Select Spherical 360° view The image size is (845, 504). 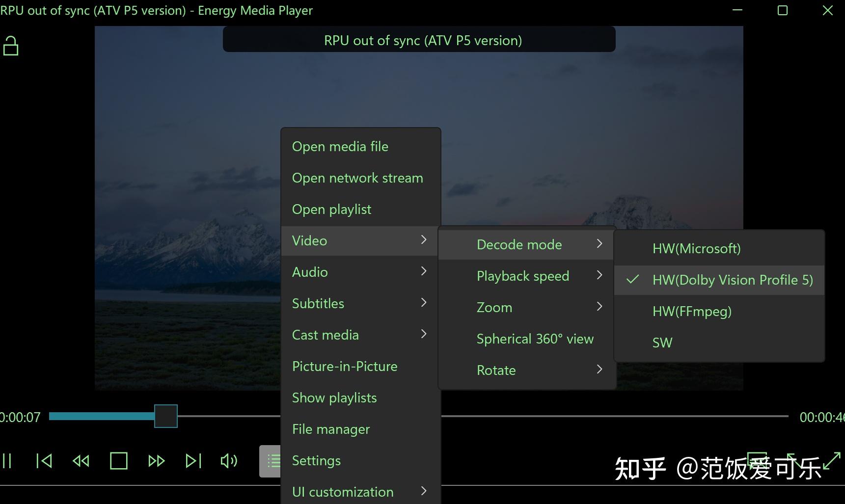(x=535, y=339)
